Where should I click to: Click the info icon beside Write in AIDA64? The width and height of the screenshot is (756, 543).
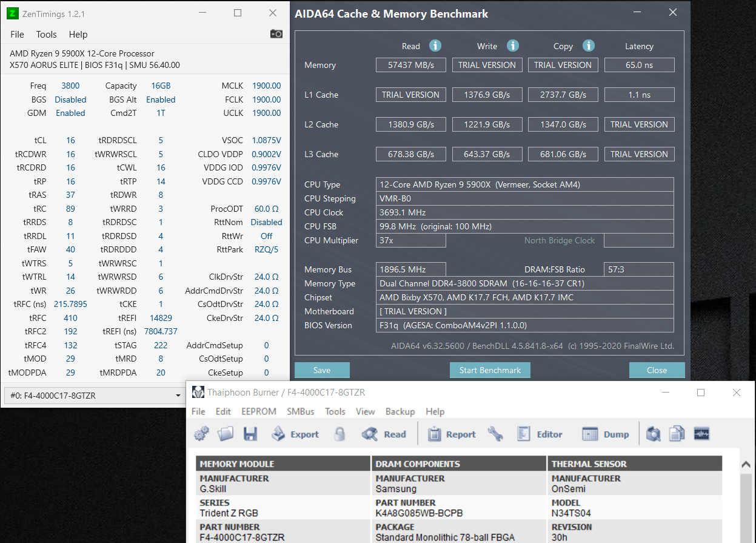pyautogui.click(x=513, y=46)
